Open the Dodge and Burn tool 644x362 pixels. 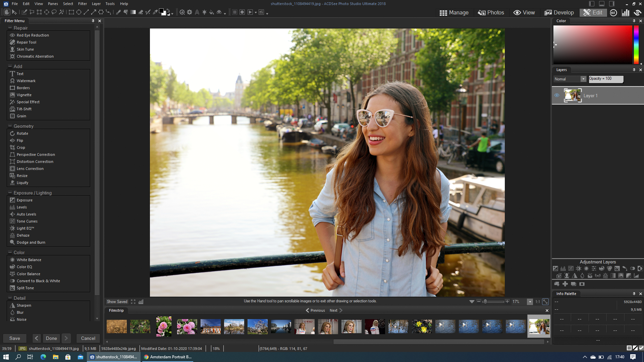pos(31,242)
